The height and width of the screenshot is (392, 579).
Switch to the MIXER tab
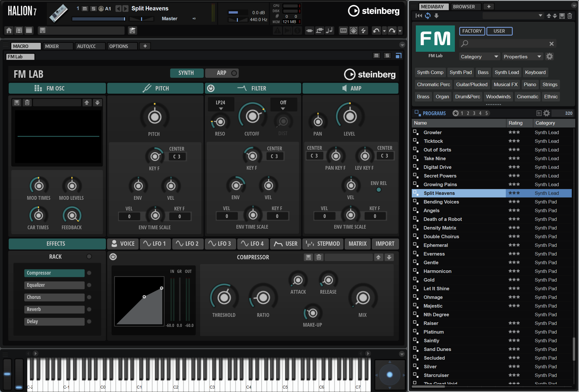pos(58,46)
